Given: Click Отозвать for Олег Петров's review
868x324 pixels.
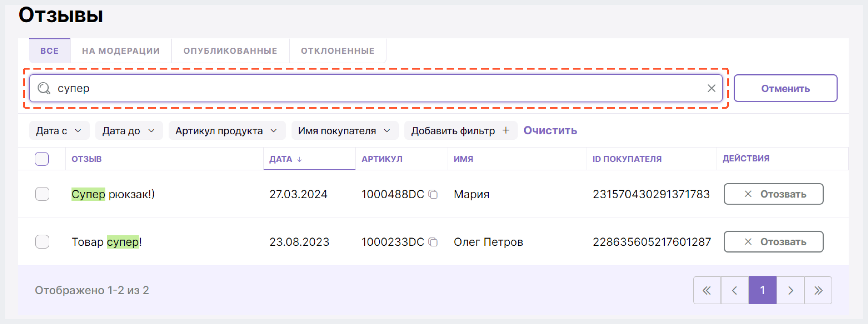Looking at the screenshot, I should click(x=774, y=242).
